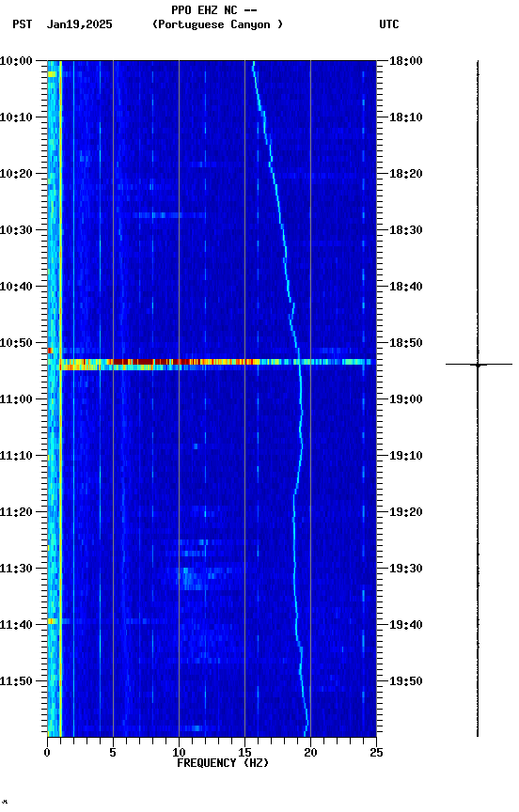Click the PST time label '10:20'
The height and width of the screenshot is (812, 519).
(x=16, y=174)
